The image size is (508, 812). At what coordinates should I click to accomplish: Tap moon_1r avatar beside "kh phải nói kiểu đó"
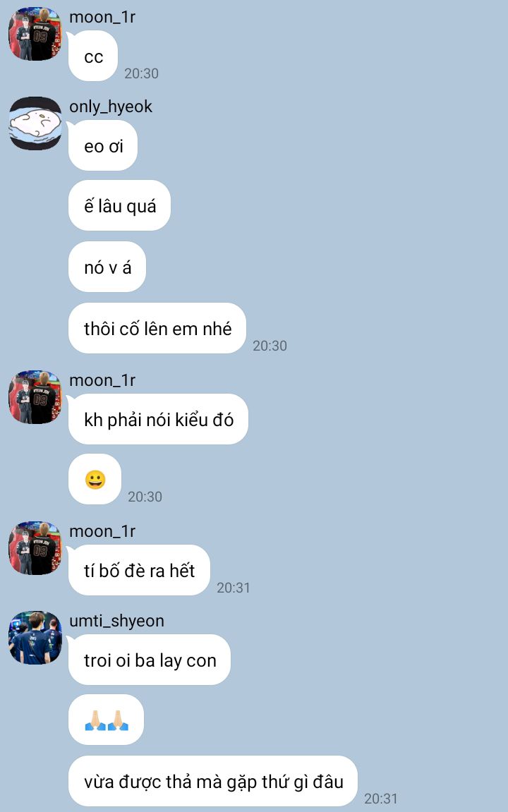(35, 397)
